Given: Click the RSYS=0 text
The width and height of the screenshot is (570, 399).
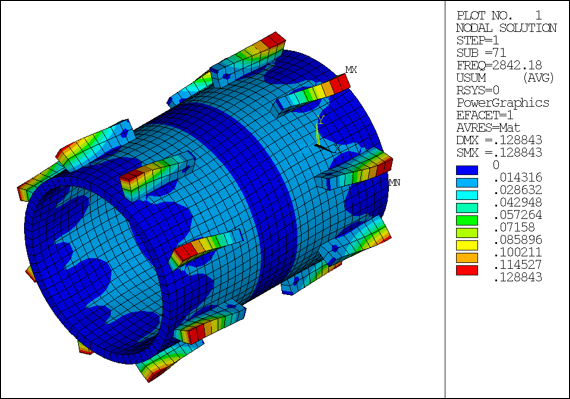Looking at the screenshot, I should pyautogui.click(x=478, y=90).
